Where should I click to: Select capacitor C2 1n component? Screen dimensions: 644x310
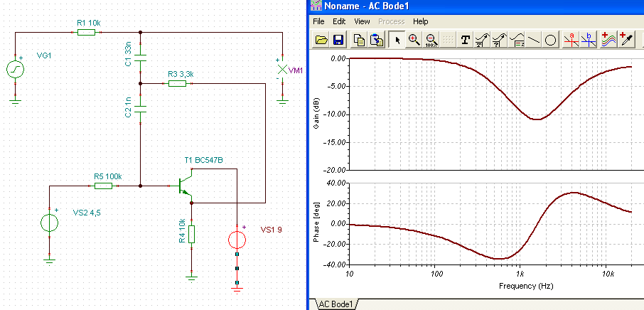[x=141, y=108]
